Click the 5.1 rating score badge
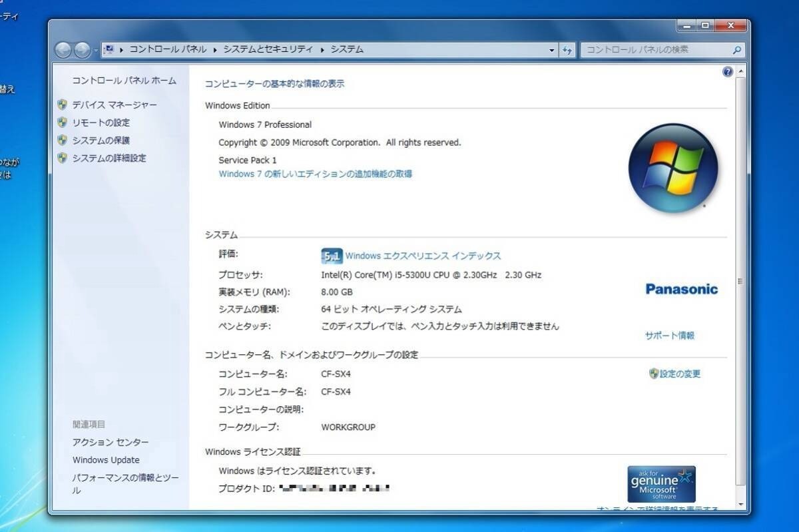799x532 pixels. 331,256
